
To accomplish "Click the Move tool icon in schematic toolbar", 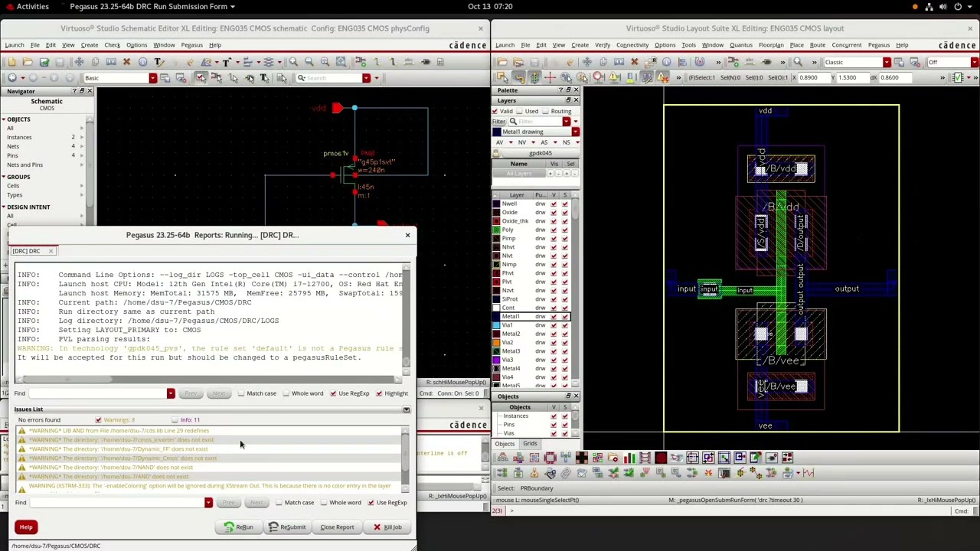I will 79,61.
